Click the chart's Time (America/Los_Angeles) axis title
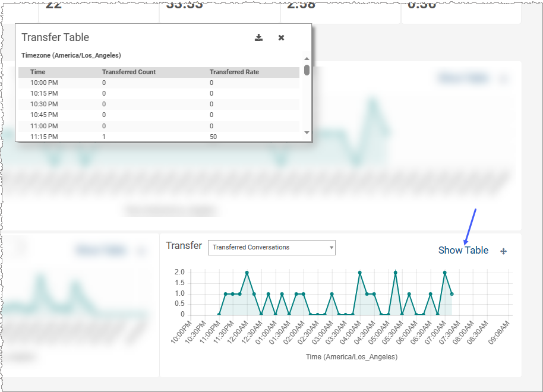Image resolution: width=543 pixels, height=392 pixels. [x=351, y=357]
